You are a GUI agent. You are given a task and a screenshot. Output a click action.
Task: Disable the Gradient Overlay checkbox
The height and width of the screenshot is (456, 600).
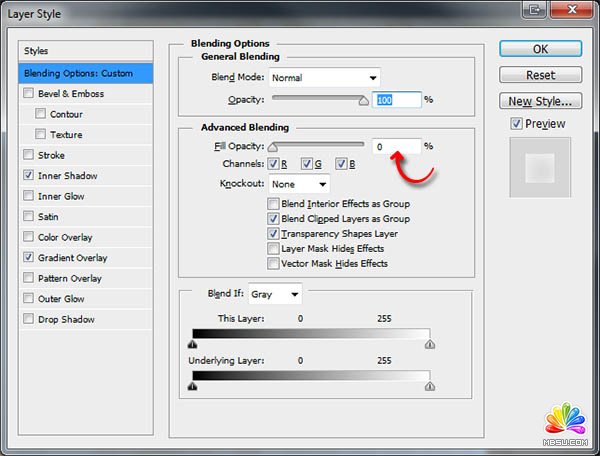28,258
